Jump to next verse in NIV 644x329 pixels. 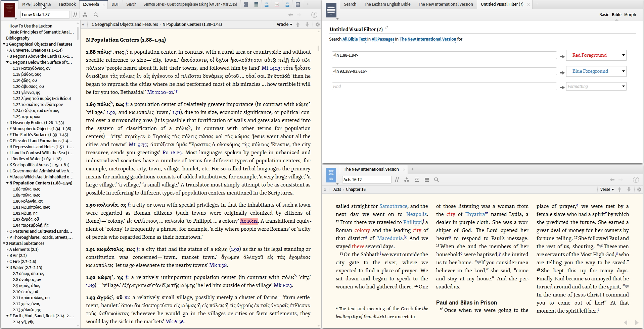tap(629, 189)
